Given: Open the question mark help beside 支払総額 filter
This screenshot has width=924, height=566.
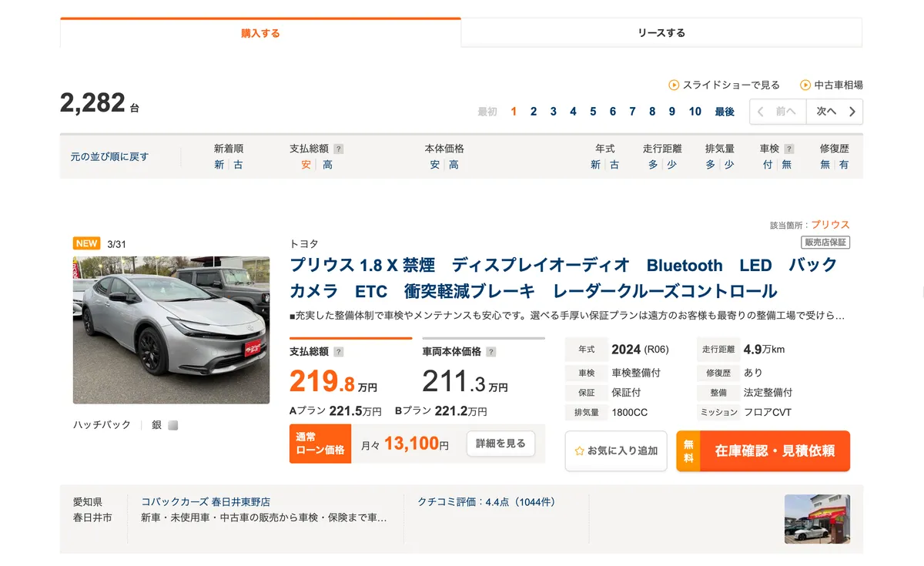Looking at the screenshot, I should 340,148.
